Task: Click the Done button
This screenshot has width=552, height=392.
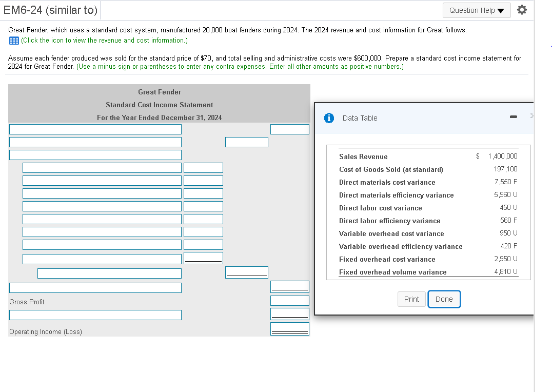Action: click(x=444, y=299)
